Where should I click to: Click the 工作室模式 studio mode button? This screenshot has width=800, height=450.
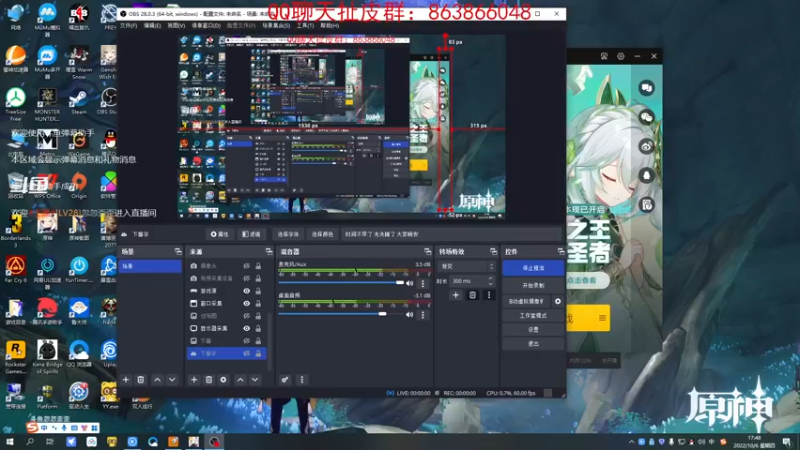[533, 316]
